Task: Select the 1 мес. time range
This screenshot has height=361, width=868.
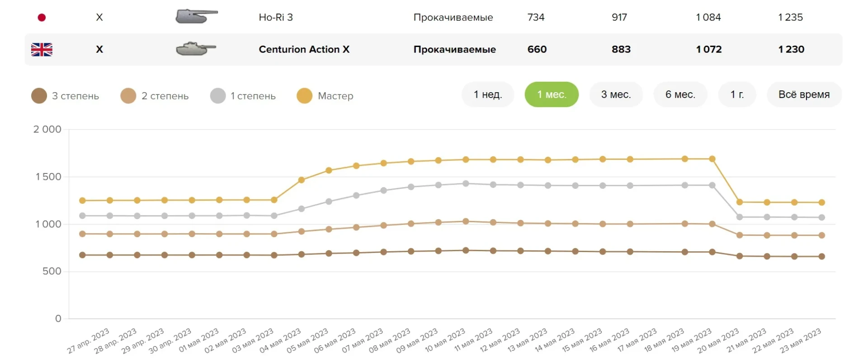Action: 551,94
